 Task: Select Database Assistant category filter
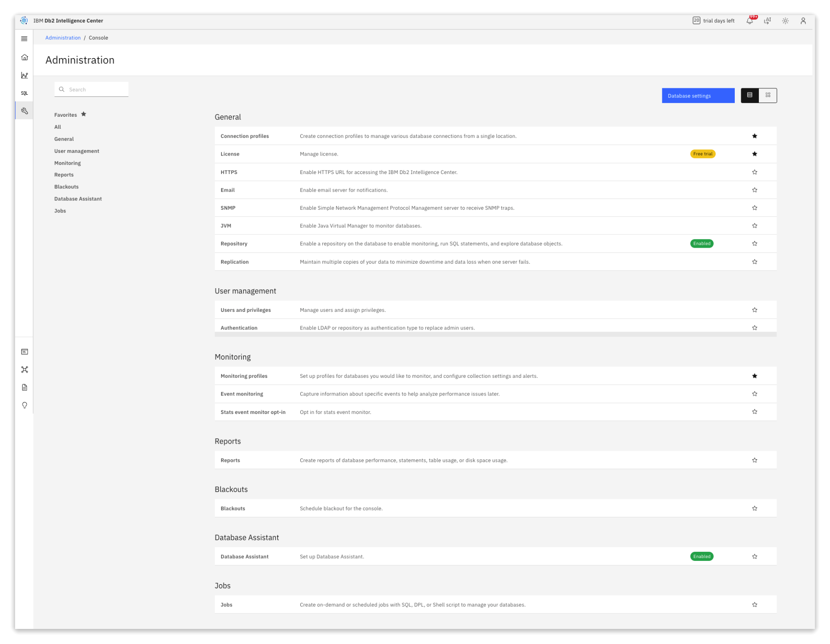[78, 199]
